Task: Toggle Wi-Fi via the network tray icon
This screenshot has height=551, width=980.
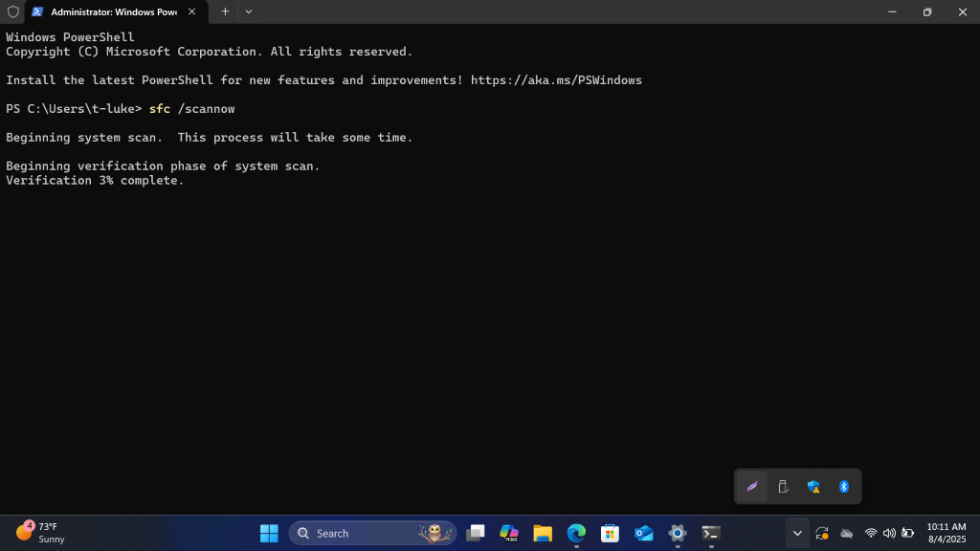Action: pyautogui.click(x=871, y=533)
